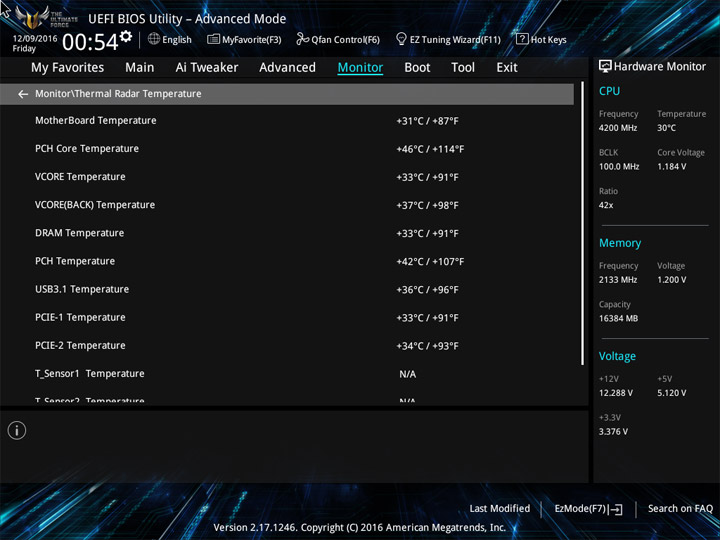The height and width of the screenshot is (540, 720).
Task: Click the EZ Tuning Wizard lightbulb icon
Action: click(401, 39)
